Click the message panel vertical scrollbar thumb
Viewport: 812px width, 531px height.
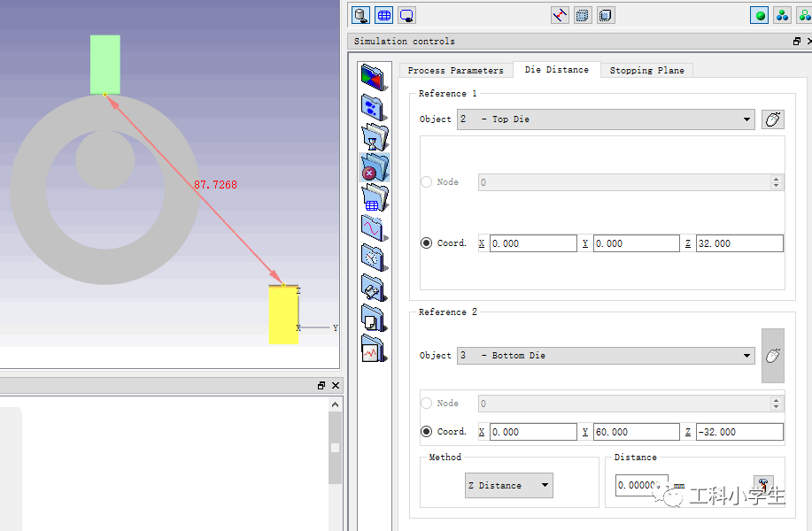click(x=335, y=448)
